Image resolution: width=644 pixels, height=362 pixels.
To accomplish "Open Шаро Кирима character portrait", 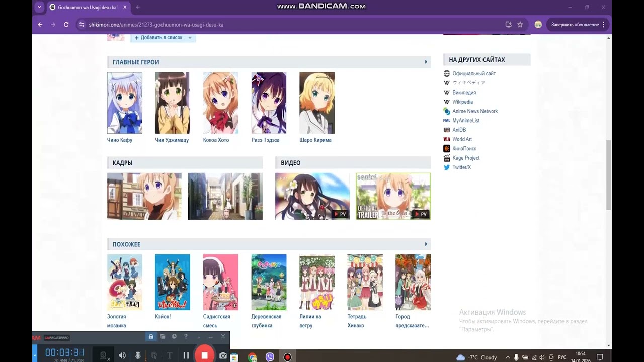I will coord(317,103).
